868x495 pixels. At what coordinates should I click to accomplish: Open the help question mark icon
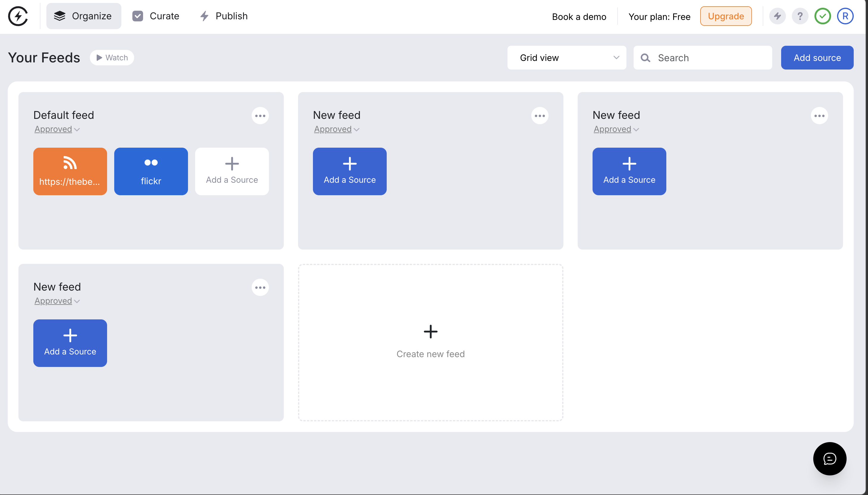(x=800, y=16)
